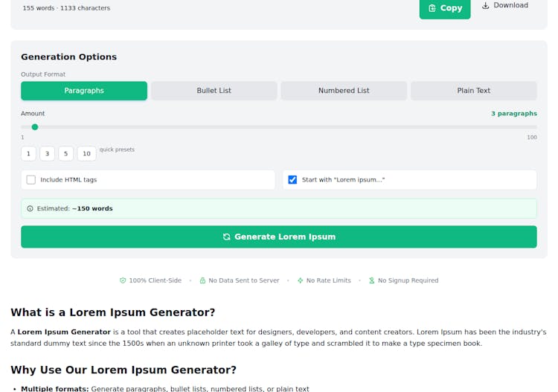Screen dimensions: 558x392
Task: Apply the quick preset 10
Action: click(86, 154)
